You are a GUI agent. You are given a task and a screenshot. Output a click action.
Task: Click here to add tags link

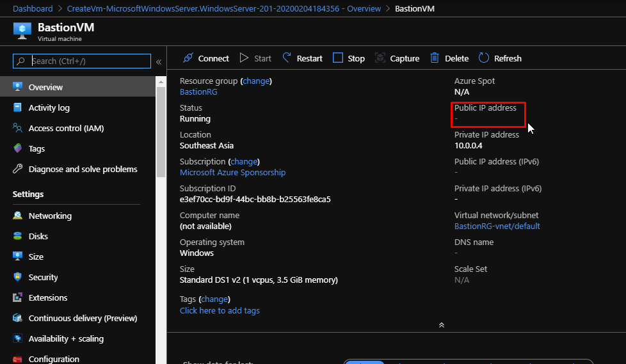[x=220, y=310]
